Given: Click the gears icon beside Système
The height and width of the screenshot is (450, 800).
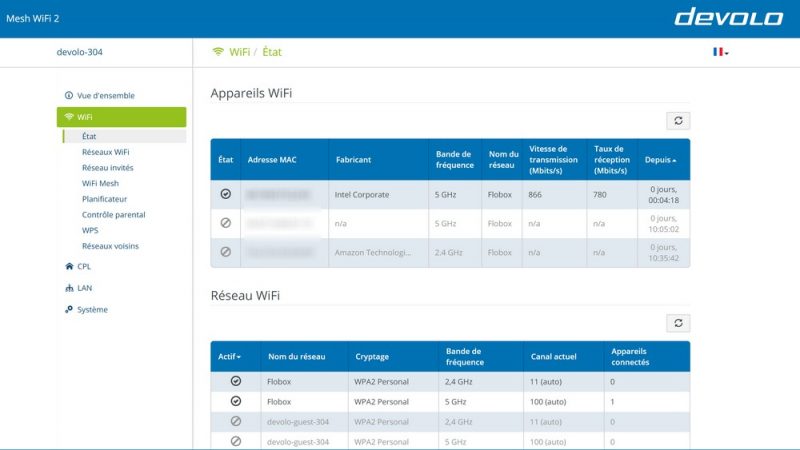Looking at the screenshot, I should click(69, 309).
